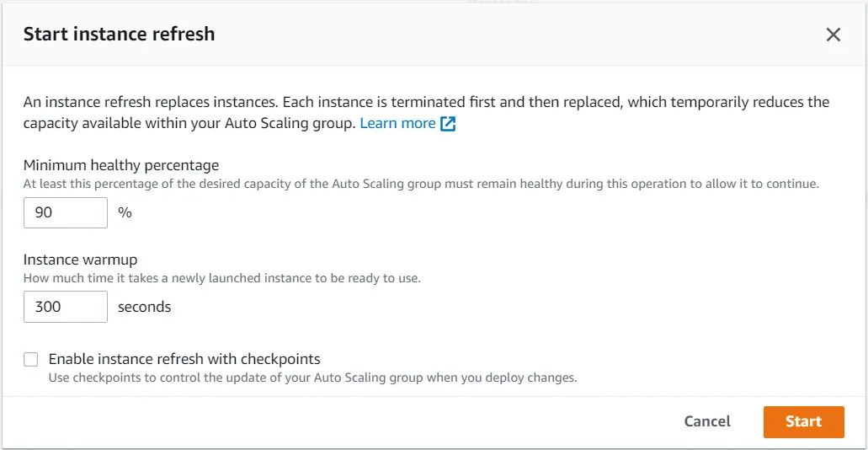Click the 'Enable instance refresh with checkpoints' label
The image size is (868, 450).
(184, 359)
